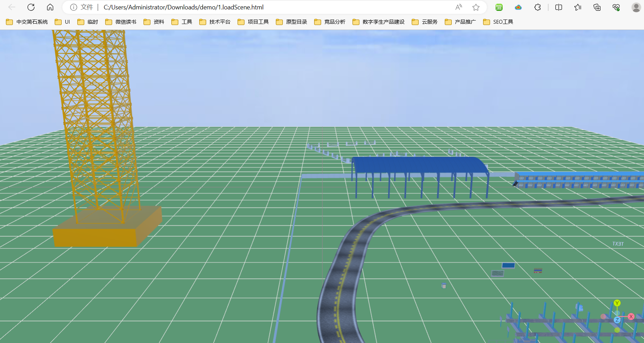The image size is (644, 343).
Task: Go to the browser home page
Action: tap(50, 7)
